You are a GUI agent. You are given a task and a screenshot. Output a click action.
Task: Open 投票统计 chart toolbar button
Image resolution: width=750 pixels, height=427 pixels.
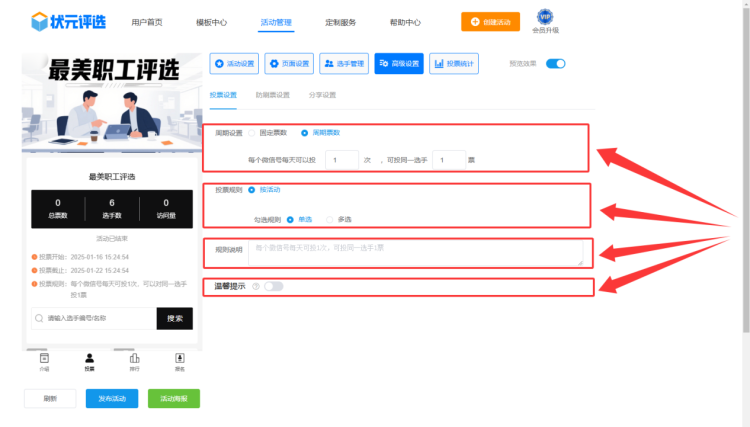[454, 64]
